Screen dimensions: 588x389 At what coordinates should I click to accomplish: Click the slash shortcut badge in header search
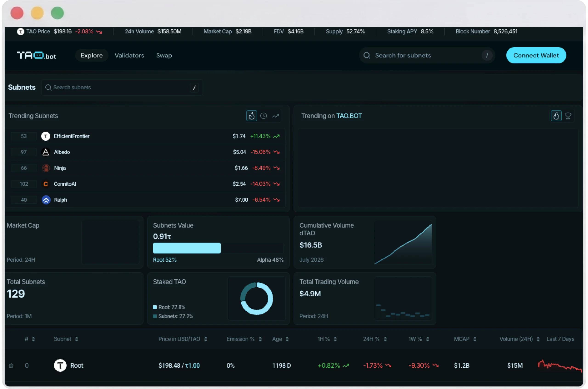pyautogui.click(x=487, y=55)
